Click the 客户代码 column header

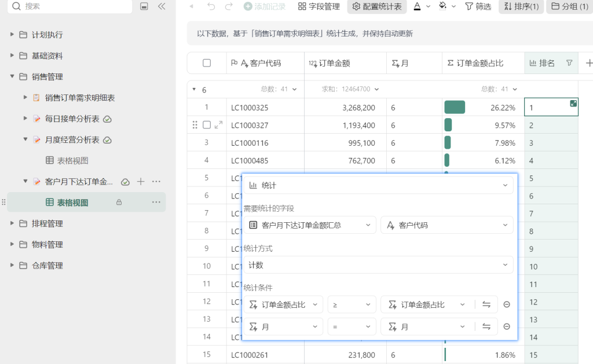click(265, 63)
